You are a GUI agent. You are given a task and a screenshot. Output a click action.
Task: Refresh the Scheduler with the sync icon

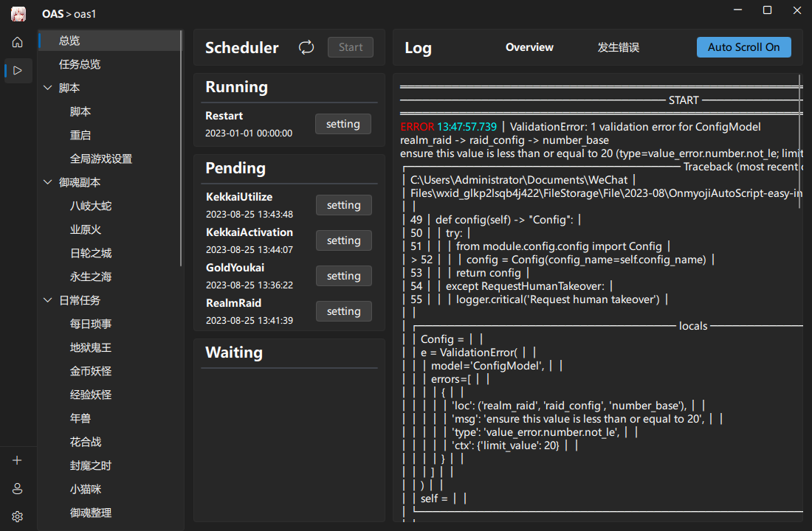pyautogui.click(x=306, y=47)
